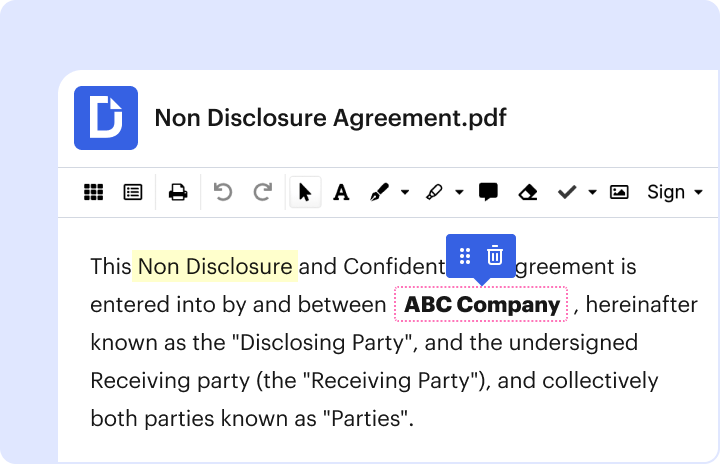Open the Sign menu

tap(675, 192)
